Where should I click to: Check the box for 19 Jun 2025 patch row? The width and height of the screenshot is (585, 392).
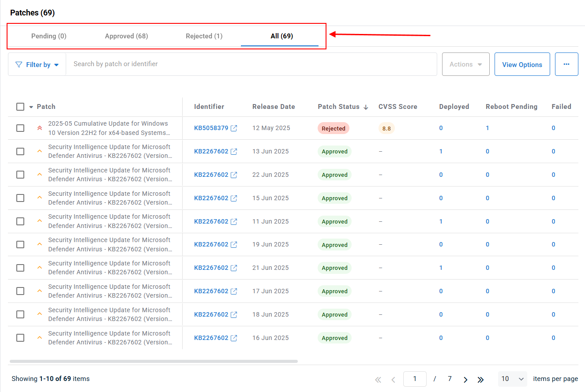(x=20, y=244)
